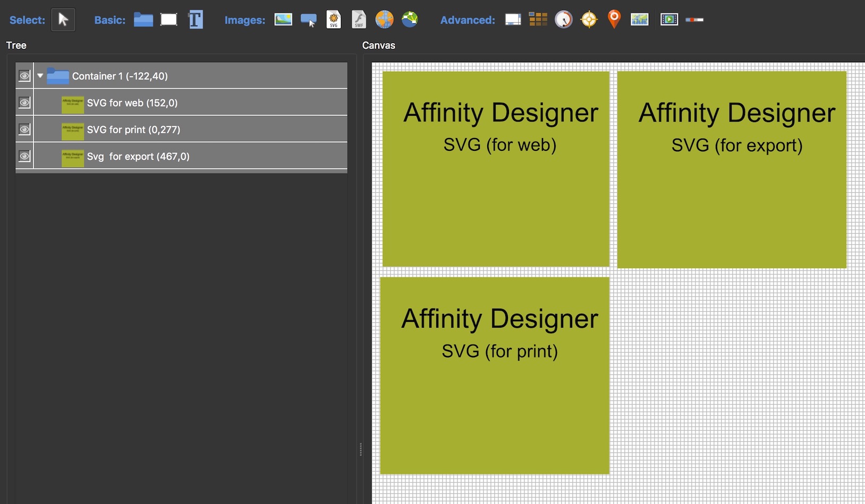Add the clock gauge widget

(564, 20)
